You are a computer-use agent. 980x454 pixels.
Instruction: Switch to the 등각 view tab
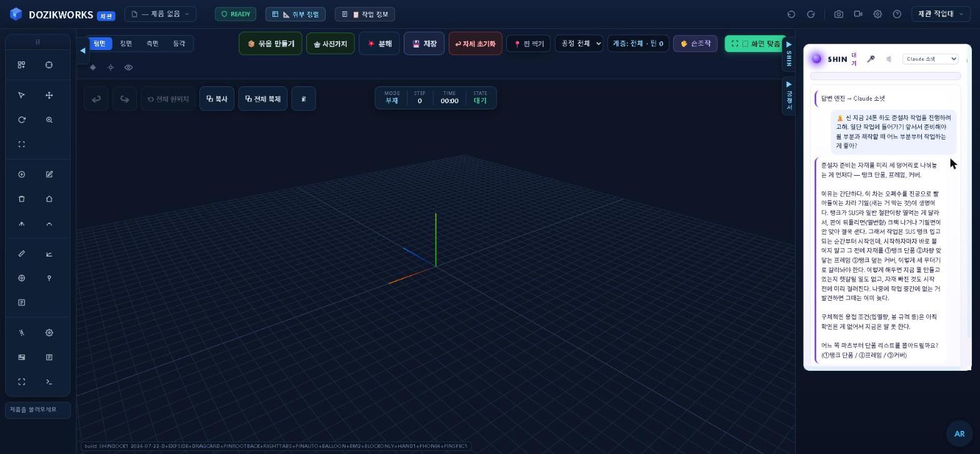coord(179,43)
